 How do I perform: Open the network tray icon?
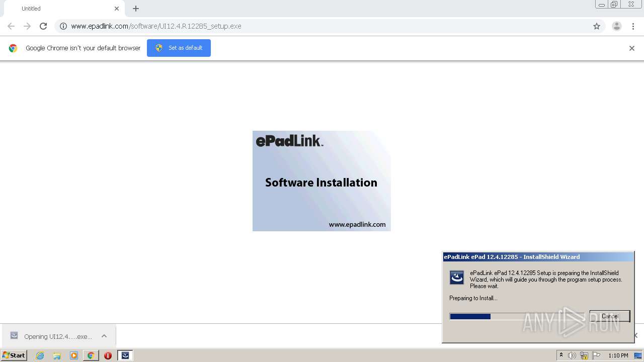tap(584, 355)
